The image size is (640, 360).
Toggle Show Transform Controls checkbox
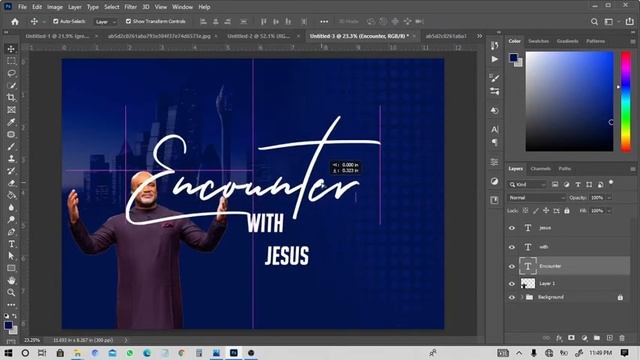128,21
